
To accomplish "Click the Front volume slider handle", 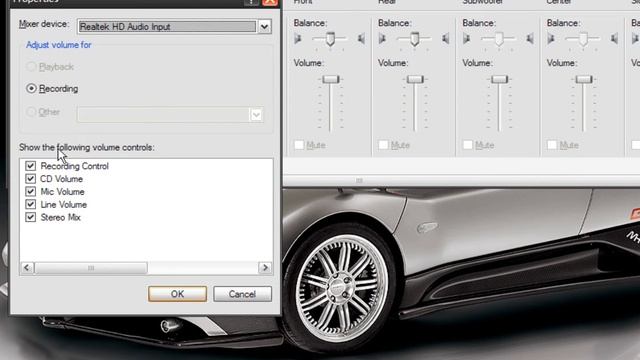I will [331, 79].
